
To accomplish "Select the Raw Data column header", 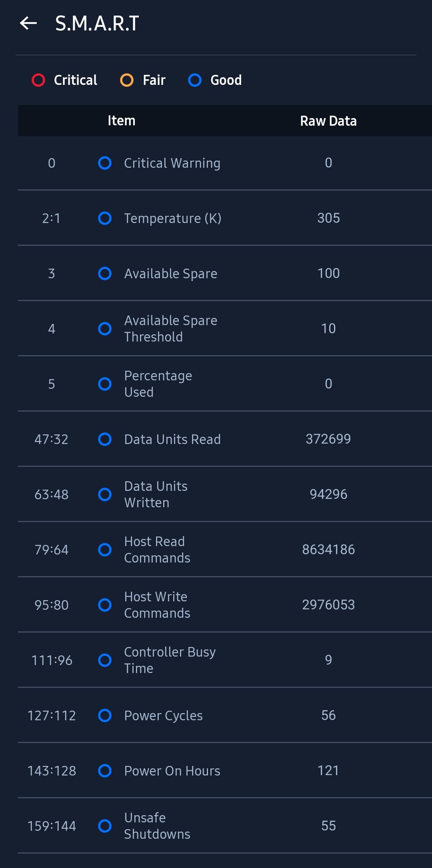I will click(328, 121).
